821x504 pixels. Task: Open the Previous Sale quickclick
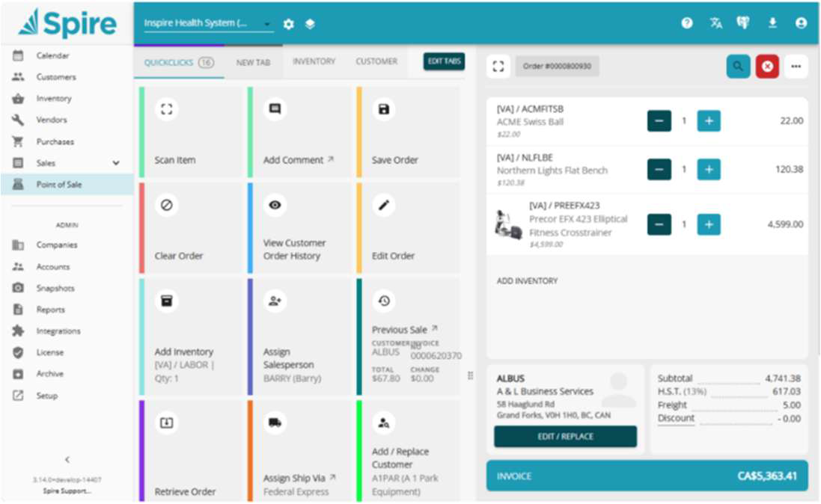(409, 336)
